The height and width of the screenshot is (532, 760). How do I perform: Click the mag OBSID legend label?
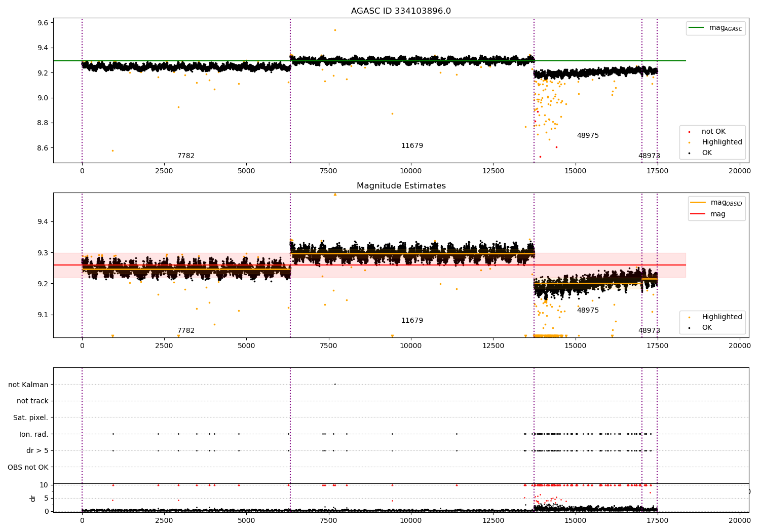(x=726, y=203)
